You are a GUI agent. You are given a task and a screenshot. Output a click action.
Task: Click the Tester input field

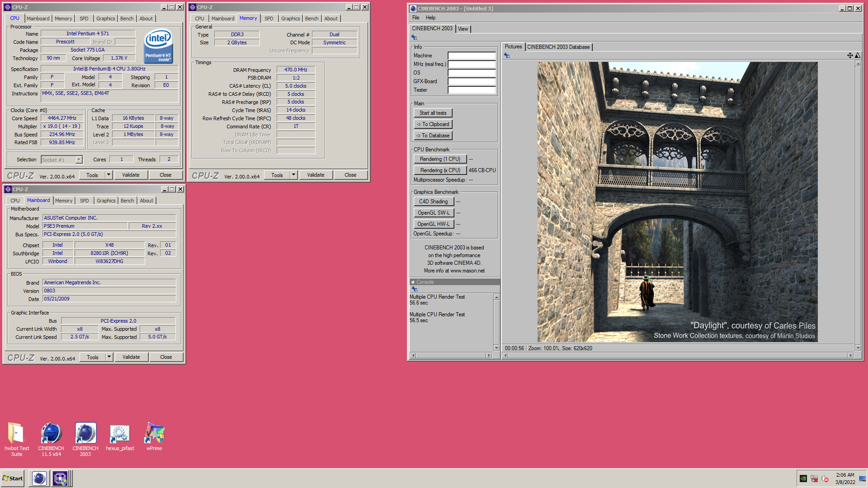click(x=472, y=90)
